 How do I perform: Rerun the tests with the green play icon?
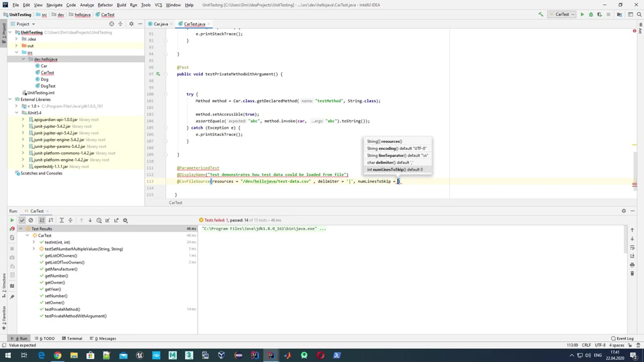[x=12, y=220]
